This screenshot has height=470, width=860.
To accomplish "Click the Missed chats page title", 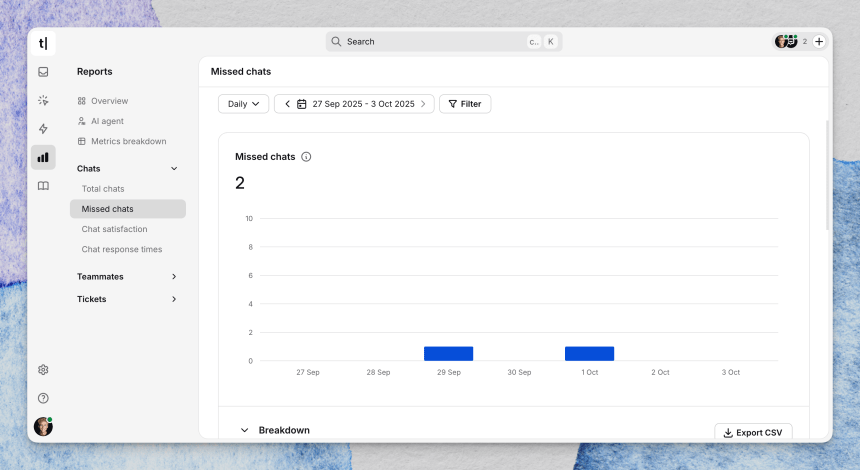I will click(x=241, y=71).
